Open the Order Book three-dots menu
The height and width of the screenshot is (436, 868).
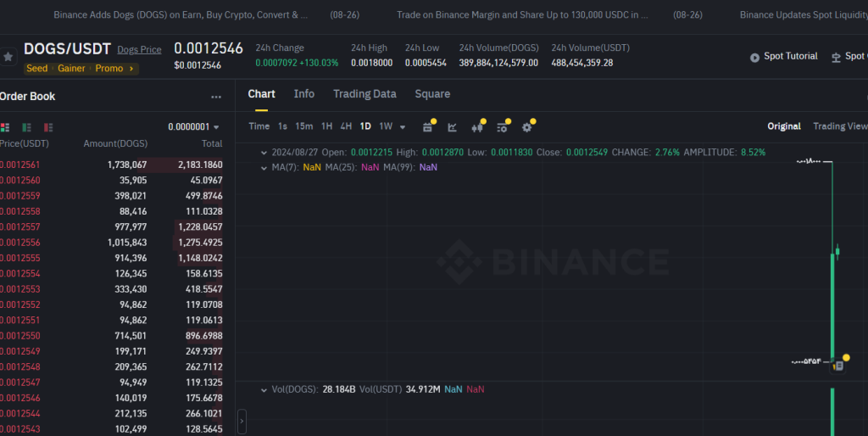(216, 97)
